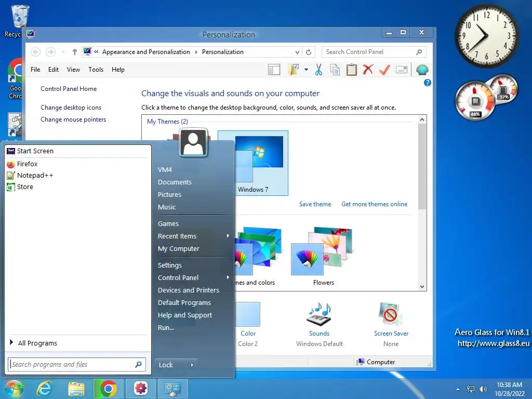Click the network tray icon

coord(471,389)
